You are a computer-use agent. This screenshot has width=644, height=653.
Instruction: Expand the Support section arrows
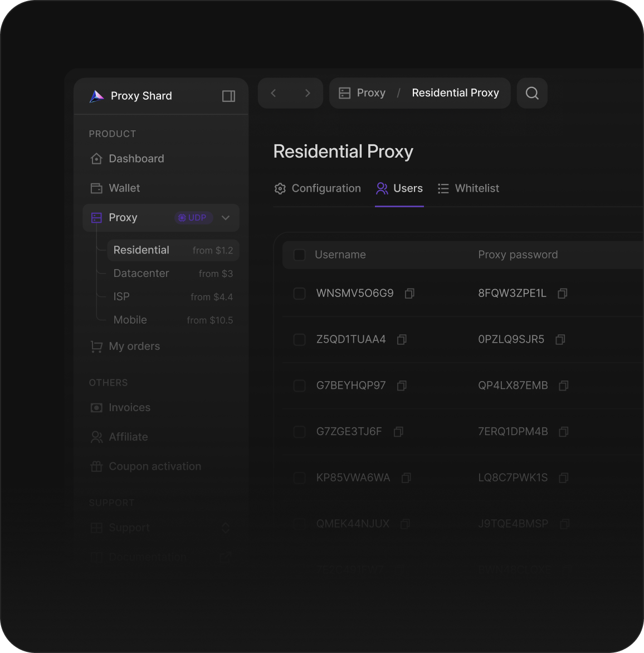(226, 528)
